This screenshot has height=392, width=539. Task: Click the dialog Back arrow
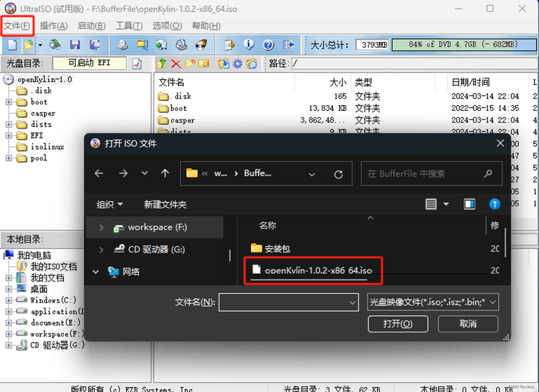99,174
